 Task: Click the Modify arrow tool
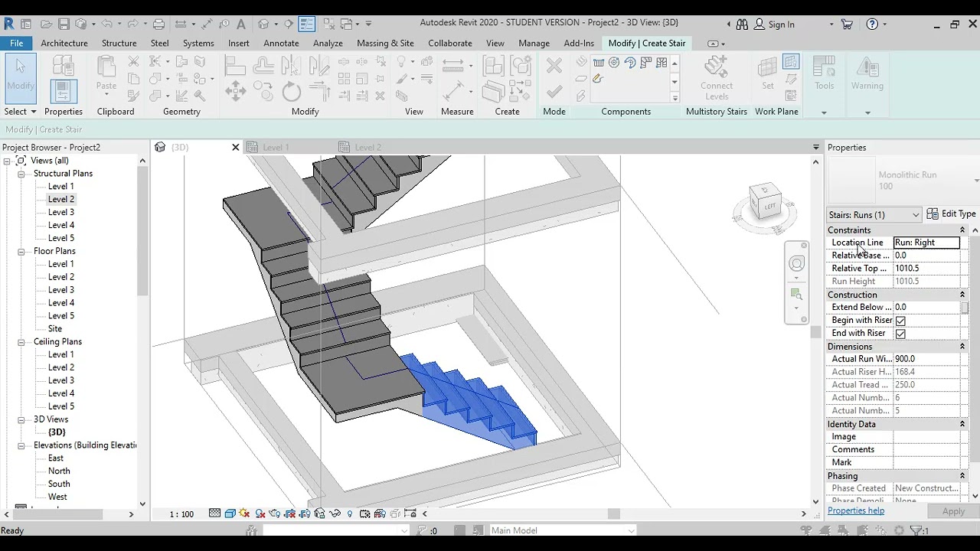[x=21, y=77]
